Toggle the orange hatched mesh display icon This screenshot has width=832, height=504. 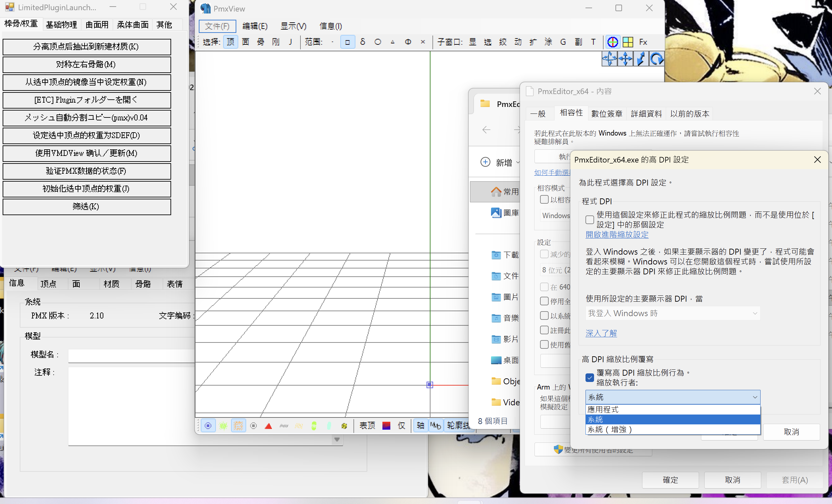[x=238, y=426]
